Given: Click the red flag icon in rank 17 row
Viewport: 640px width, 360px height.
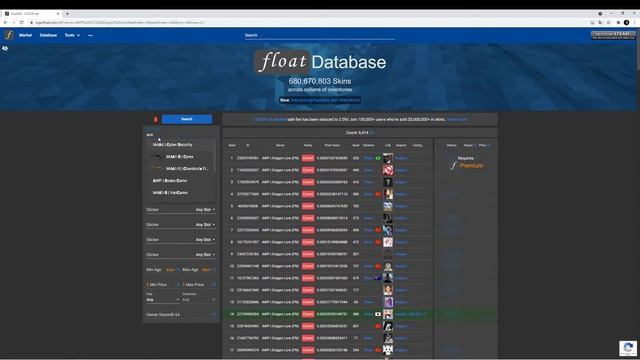Looking at the screenshot, I should pos(378,350).
